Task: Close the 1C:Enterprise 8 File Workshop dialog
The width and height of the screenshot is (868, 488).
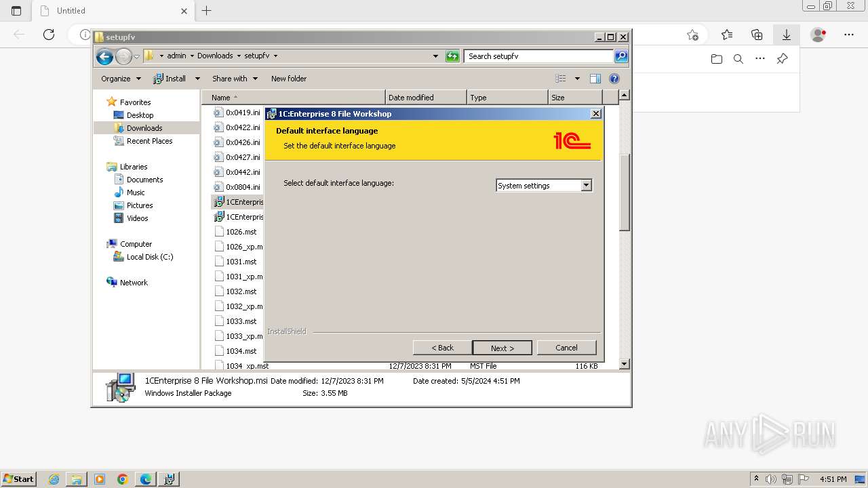Action: (x=596, y=113)
